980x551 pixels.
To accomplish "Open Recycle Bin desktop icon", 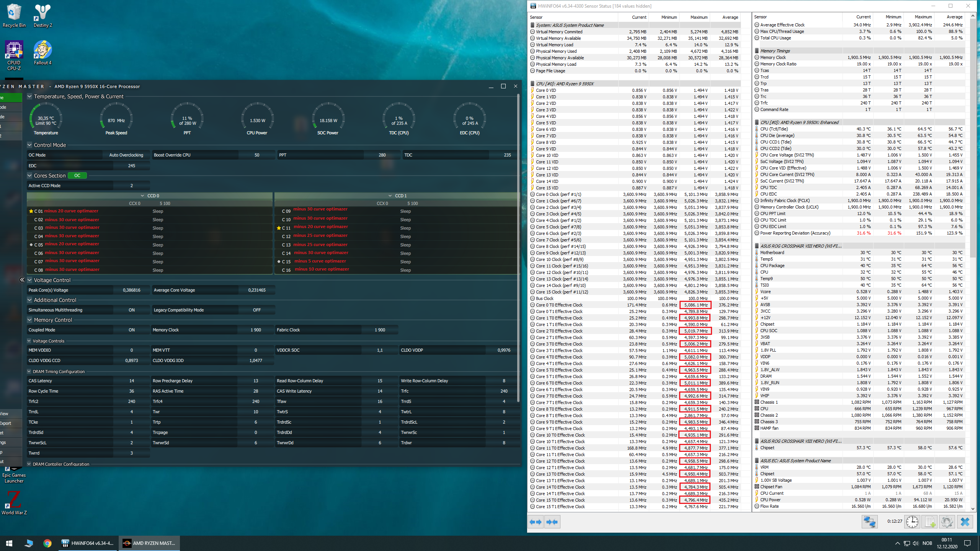I will click(x=14, y=16).
